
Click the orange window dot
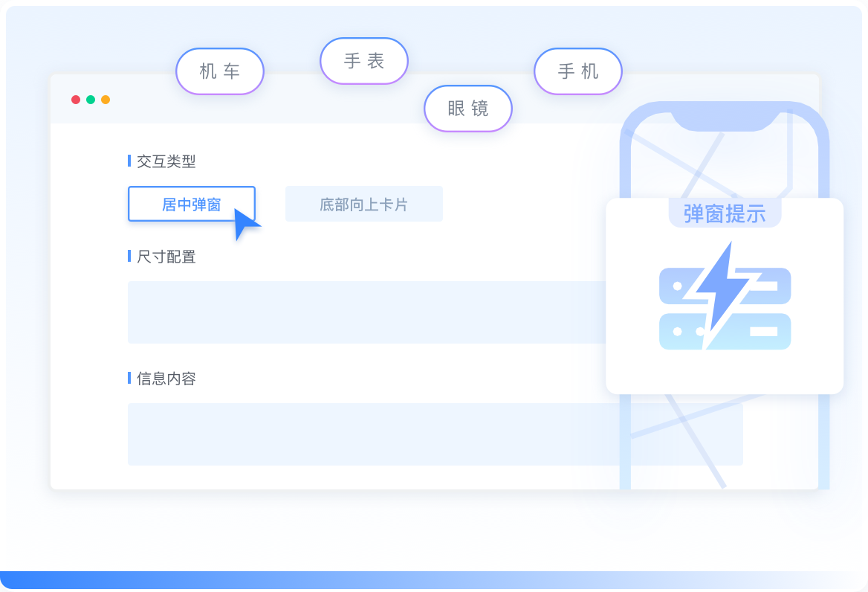(106, 100)
